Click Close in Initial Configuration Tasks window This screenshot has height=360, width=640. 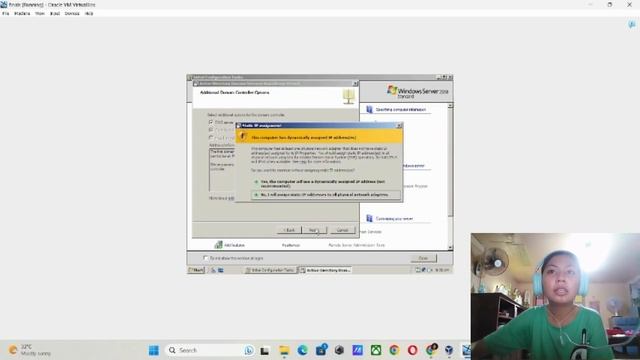click(423, 258)
